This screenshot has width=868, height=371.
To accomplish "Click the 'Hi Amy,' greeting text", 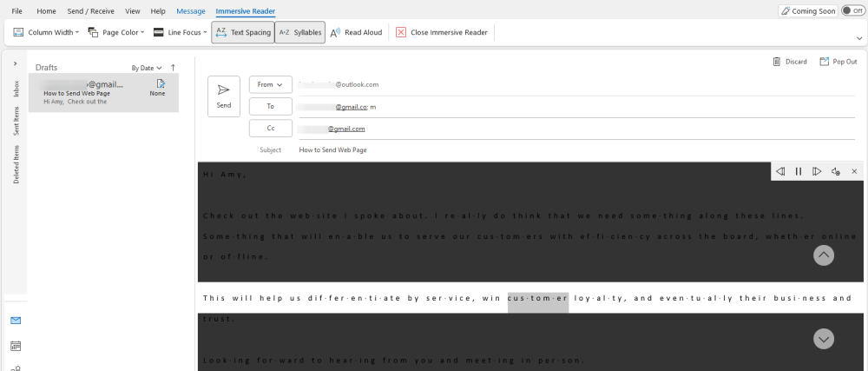I will [225, 175].
